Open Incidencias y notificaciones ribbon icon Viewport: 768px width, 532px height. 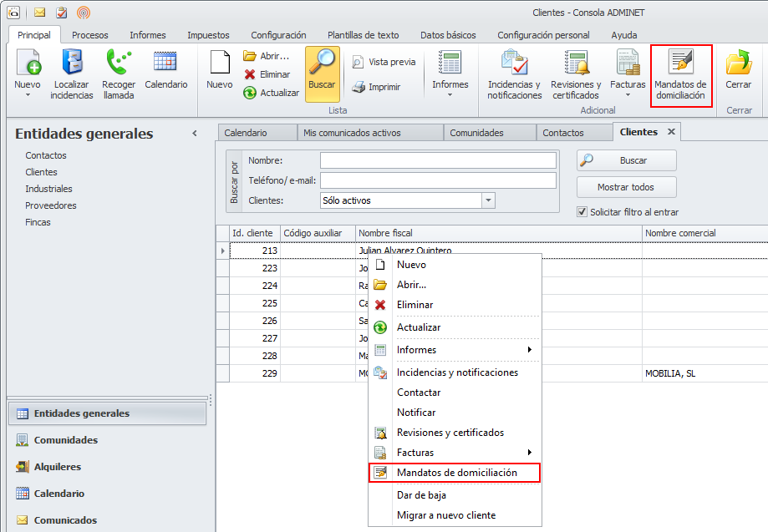(x=514, y=65)
